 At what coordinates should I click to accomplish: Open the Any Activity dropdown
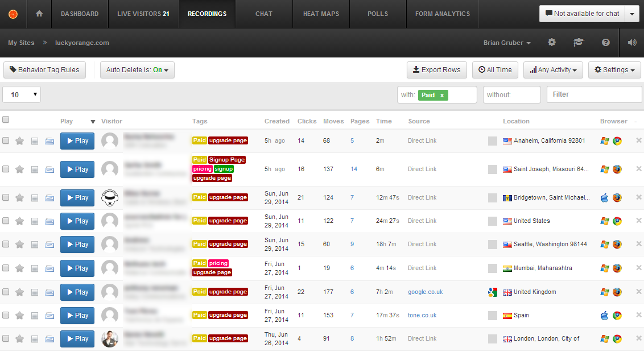pos(553,70)
